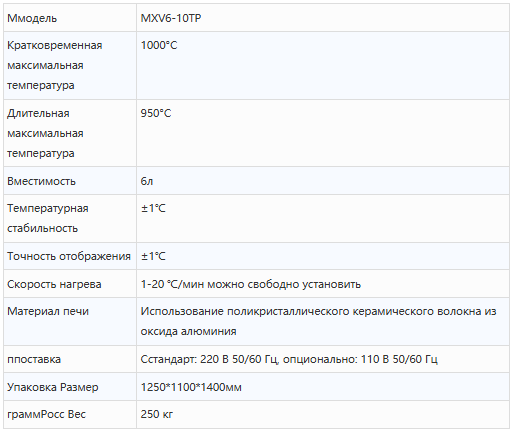Click the Скорость нагрева label
This screenshot has width=517, height=434.
(54, 284)
